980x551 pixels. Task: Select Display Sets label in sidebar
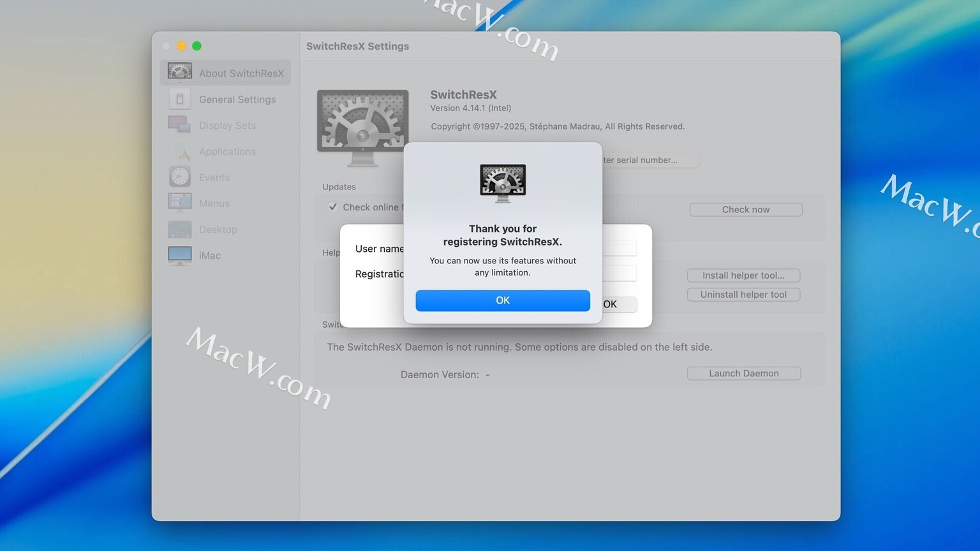click(227, 126)
